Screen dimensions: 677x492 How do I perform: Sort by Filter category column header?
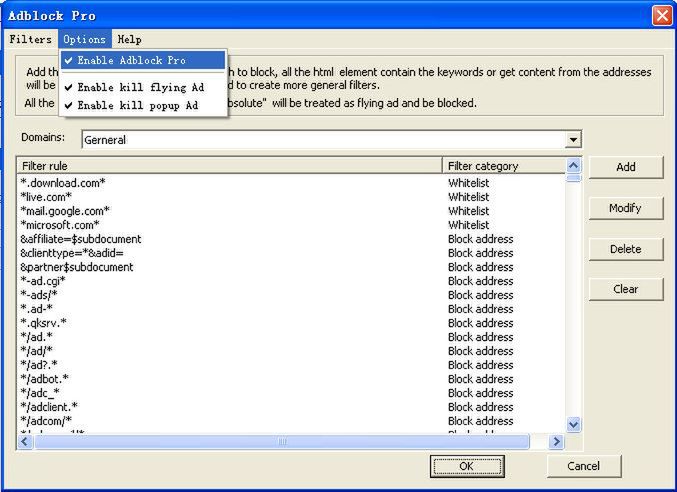(x=503, y=166)
